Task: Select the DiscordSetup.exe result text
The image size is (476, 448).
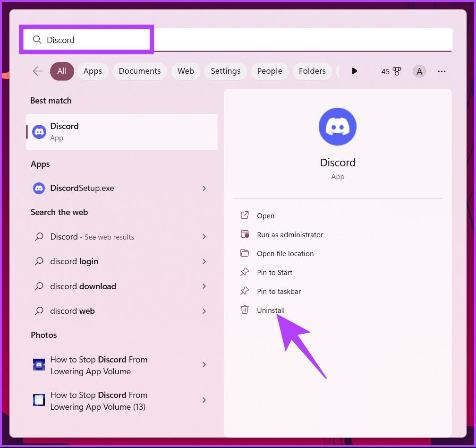Action: pyautogui.click(x=82, y=188)
